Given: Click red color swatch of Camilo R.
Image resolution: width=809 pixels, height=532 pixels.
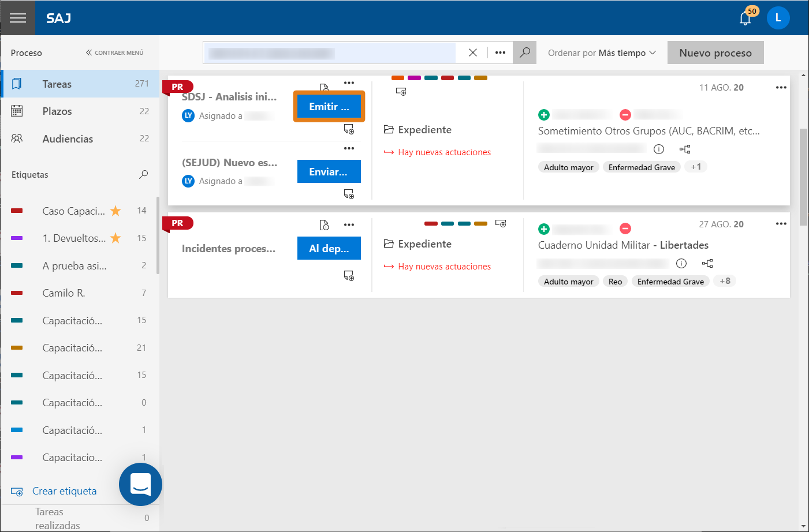Looking at the screenshot, I should 17,293.
